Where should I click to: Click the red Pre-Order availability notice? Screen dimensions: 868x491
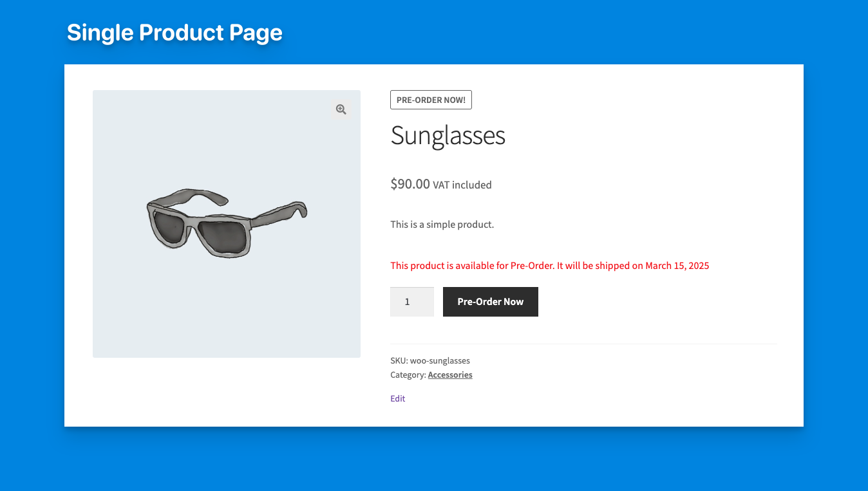549,266
